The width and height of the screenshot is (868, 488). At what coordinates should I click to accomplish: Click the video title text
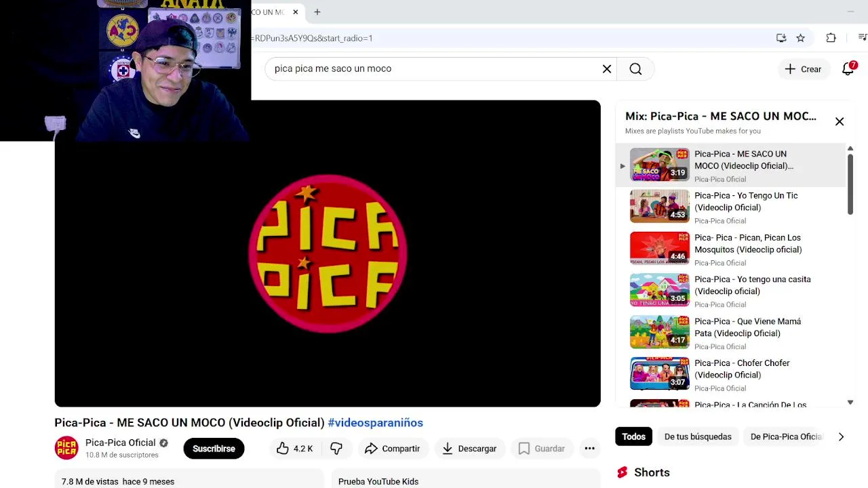(189, 422)
